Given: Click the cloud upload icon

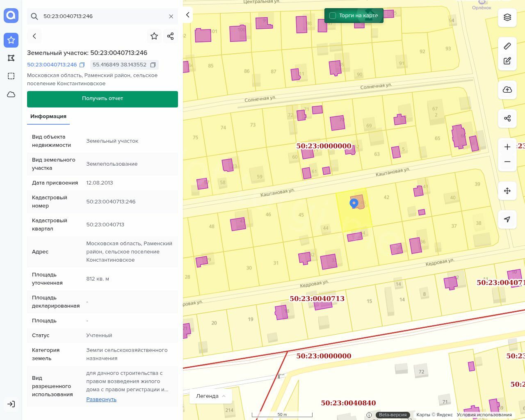Looking at the screenshot, I should (507, 90).
